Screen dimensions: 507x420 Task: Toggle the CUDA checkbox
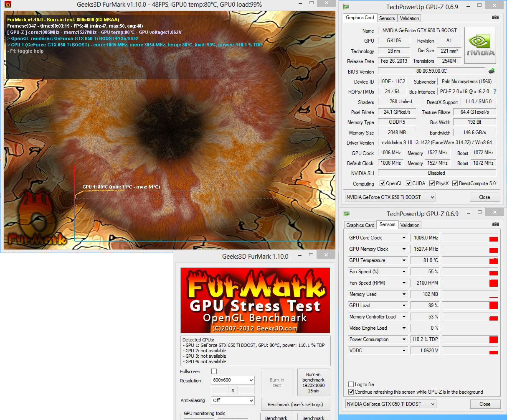[408, 183]
